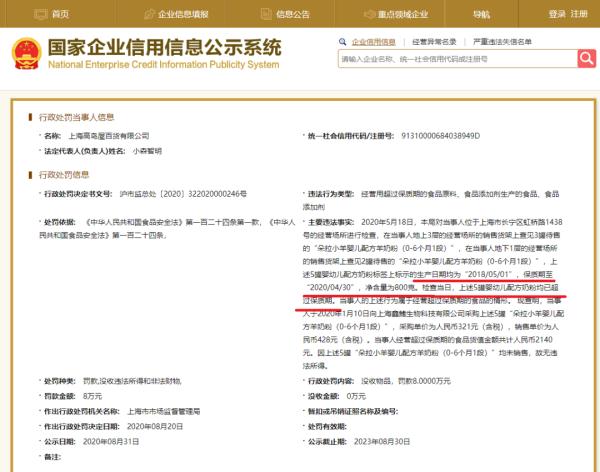The image size is (600, 472).
Task: Open the 企业信息填报 navigation item
Action: click(176, 14)
